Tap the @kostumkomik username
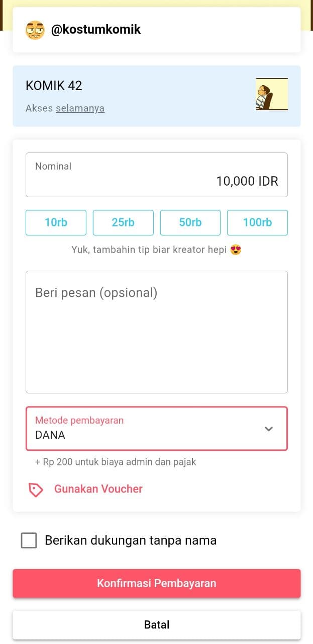 [96, 30]
